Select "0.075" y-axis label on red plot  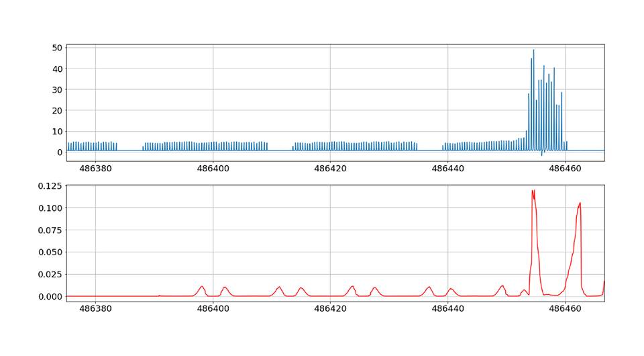point(50,230)
